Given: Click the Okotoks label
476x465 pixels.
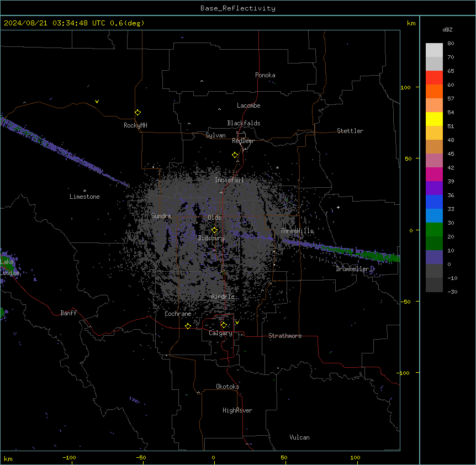Looking at the screenshot, I should pos(228,387).
